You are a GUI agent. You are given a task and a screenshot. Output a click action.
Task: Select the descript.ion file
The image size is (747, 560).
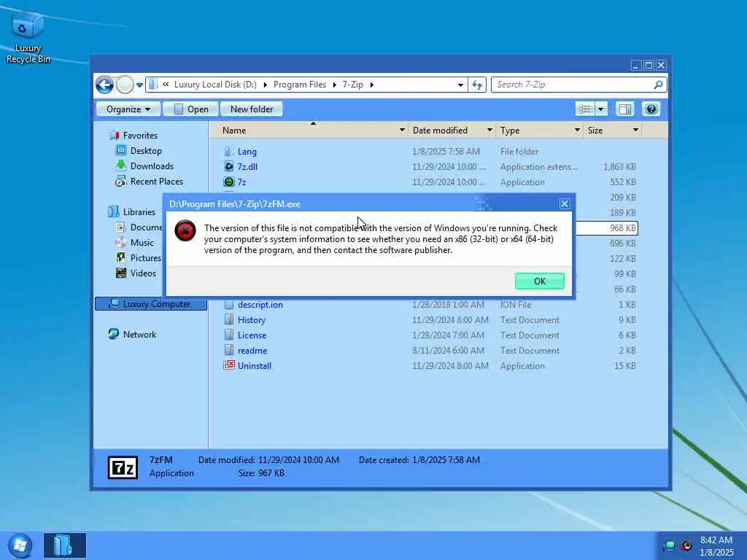pos(260,305)
